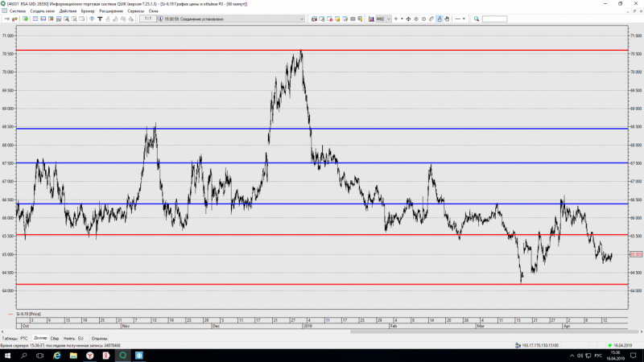Open the Расширения menu
This screenshot has width=644, height=362.
tap(111, 11)
